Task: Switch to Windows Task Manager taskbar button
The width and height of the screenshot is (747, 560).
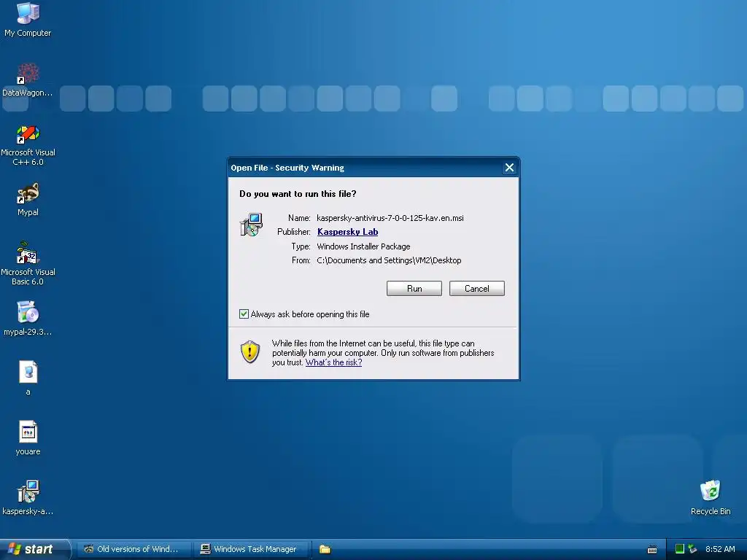Action: coord(252,549)
